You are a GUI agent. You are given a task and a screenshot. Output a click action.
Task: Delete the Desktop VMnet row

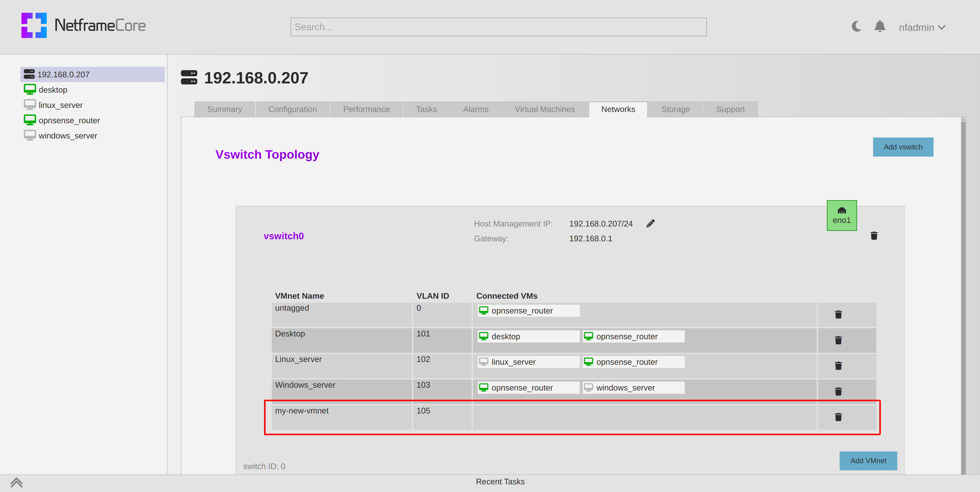pyautogui.click(x=838, y=340)
